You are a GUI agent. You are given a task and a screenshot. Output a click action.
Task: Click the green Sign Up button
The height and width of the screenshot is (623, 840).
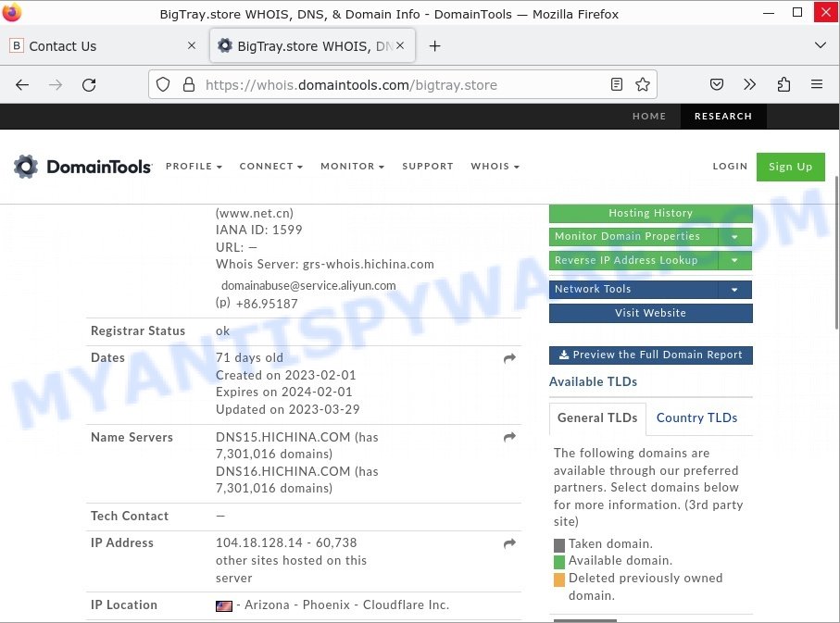tap(790, 167)
